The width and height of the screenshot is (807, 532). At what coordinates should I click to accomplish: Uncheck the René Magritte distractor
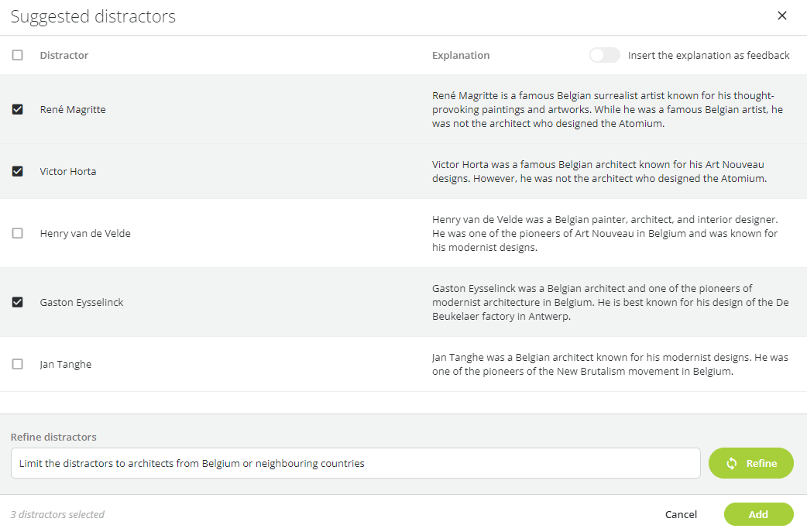pyautogui.click(x=18, y=109)
